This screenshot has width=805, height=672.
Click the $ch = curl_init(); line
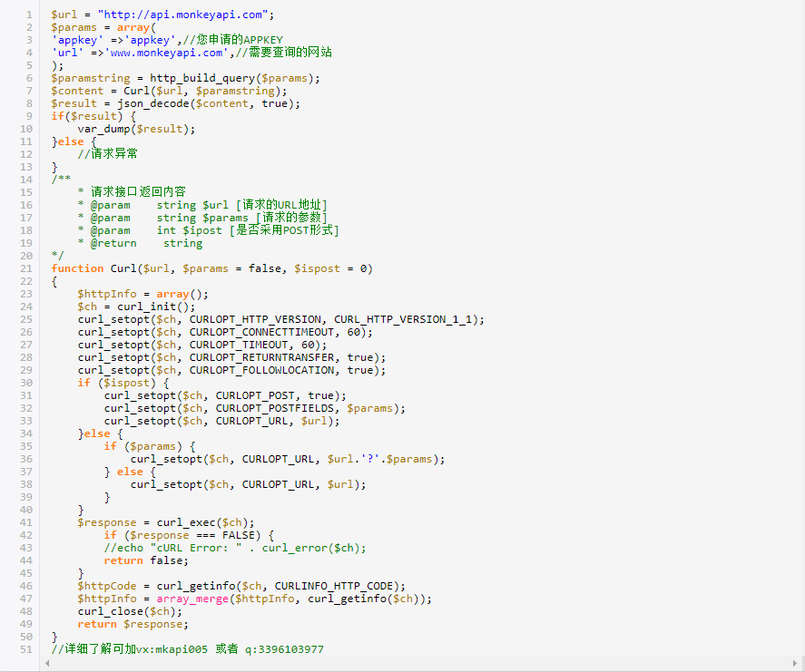(x=136, y=307)
